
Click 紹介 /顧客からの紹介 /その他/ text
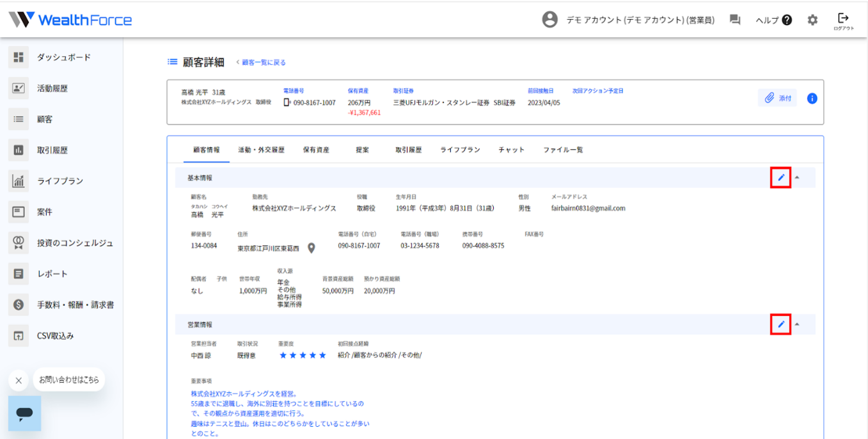click(380, 355)
